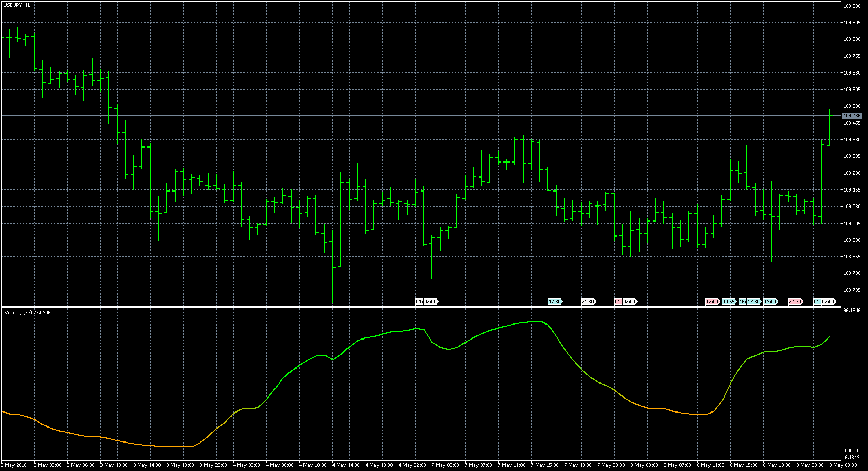The height and width of the screenshot is (471, 868).
Task: Click the current price label 109.486
Action: 852,116
